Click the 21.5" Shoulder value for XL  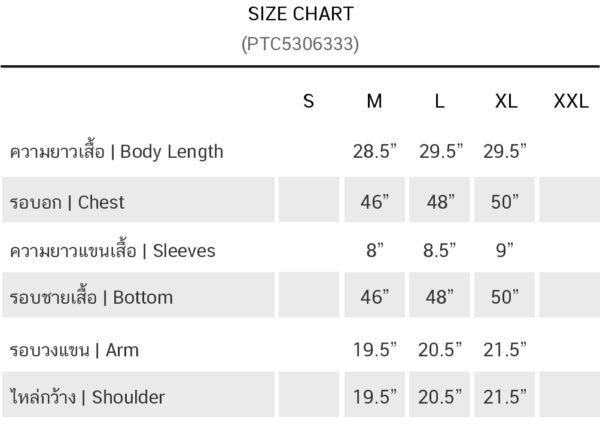pyautogui.click(x=505, y=397)
